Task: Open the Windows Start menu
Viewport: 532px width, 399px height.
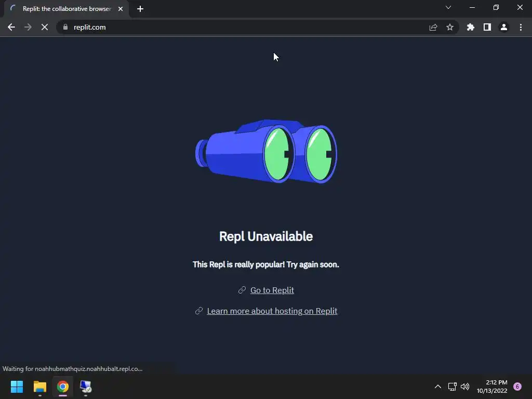Action: coord(17,387)
